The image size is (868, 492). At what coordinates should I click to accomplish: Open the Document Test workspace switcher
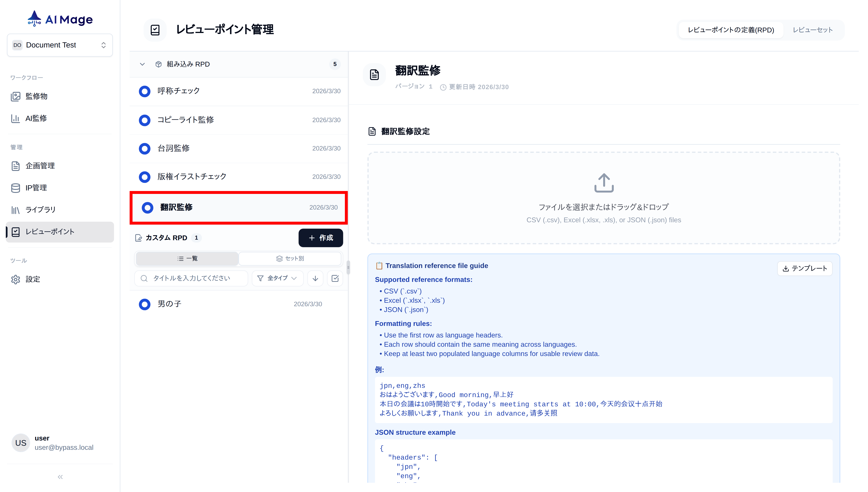[x=60, y=45]
